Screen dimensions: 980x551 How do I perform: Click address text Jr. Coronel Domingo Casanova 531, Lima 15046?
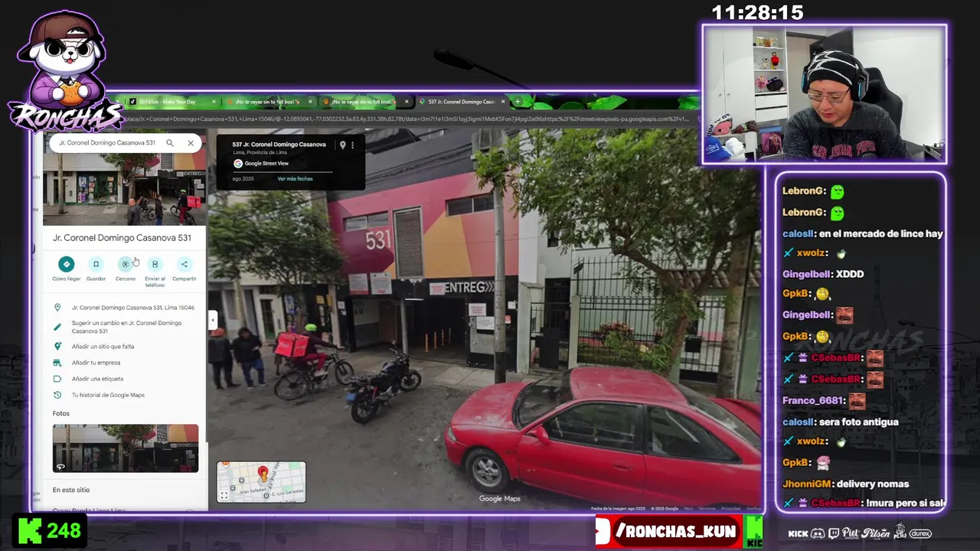pyautogui.click(x=133, y=308)
